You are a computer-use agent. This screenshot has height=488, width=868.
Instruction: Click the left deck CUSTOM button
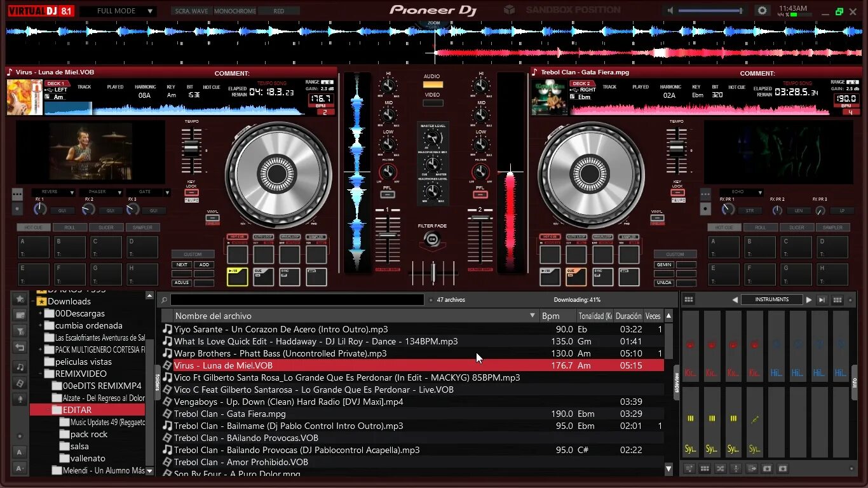pyautogui.click(x=193, y=254)
